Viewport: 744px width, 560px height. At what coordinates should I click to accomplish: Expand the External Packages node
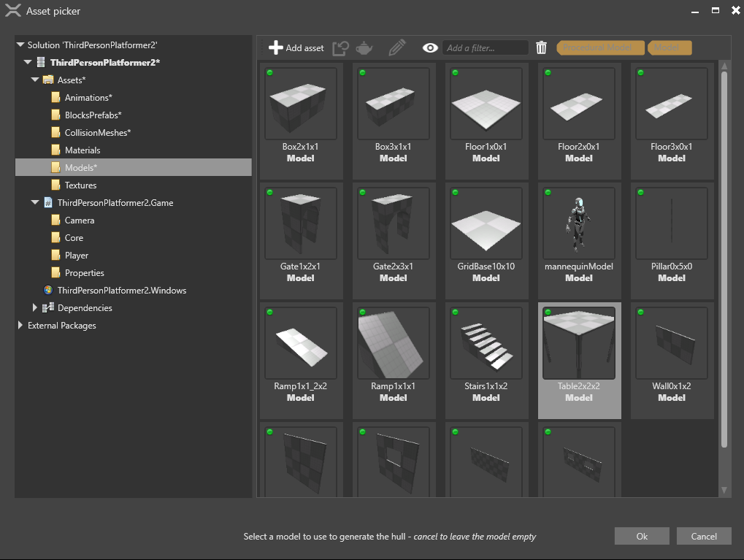tap(20, 326)
